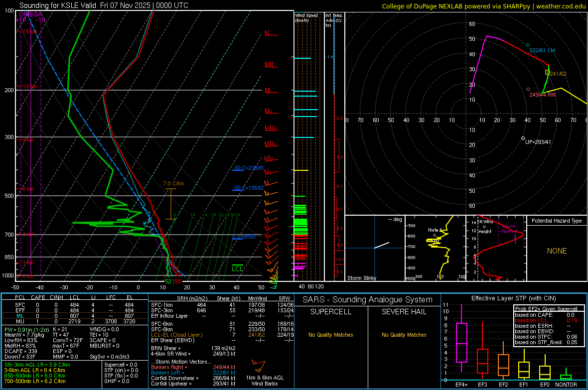Click the UP=293/41 hodograph label
The height and width of the screenshot is (390, 588).
(x=538, y=142)
